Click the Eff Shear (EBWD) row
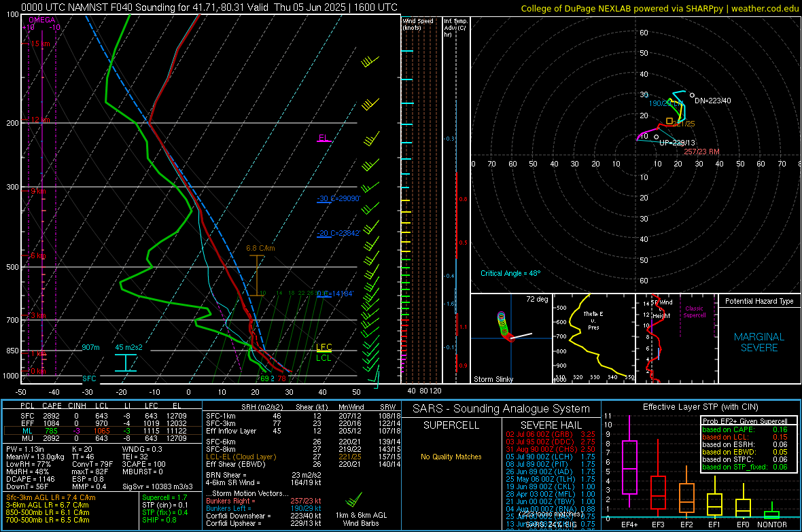This screenshot has height=532, width=802. click(304, 464)
